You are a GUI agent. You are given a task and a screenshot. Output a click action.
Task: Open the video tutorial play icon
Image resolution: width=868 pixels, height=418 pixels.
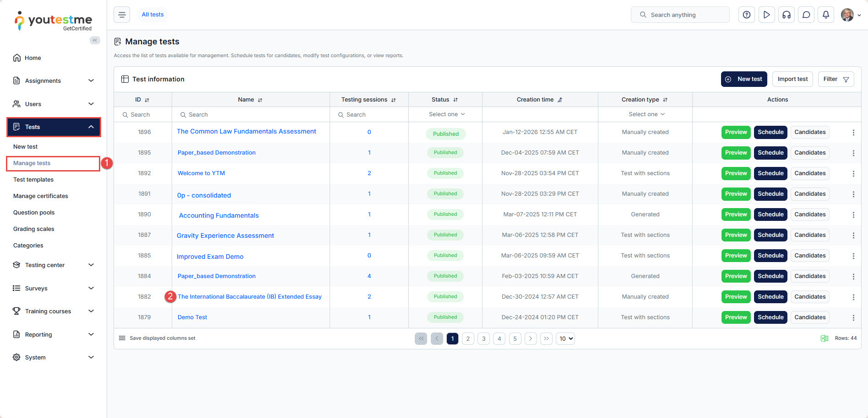(x=766, y=15)
